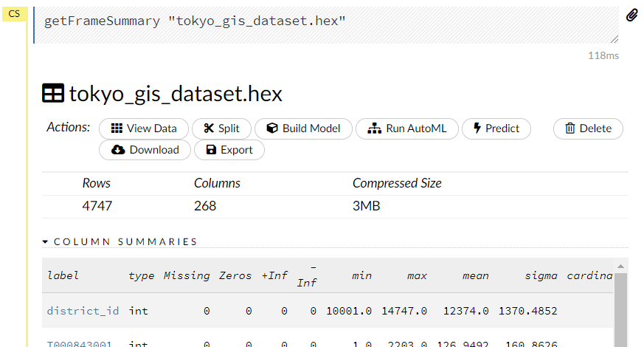
Task: Click the paperclip icon beside the code cell
Action: (x=631, y=16)
